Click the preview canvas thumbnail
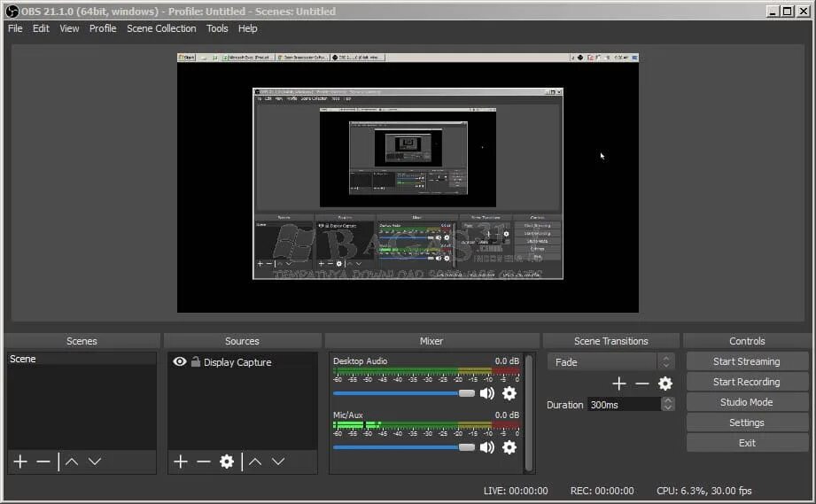The height and width of the screenshot is (504, 816). pos(408,182)
